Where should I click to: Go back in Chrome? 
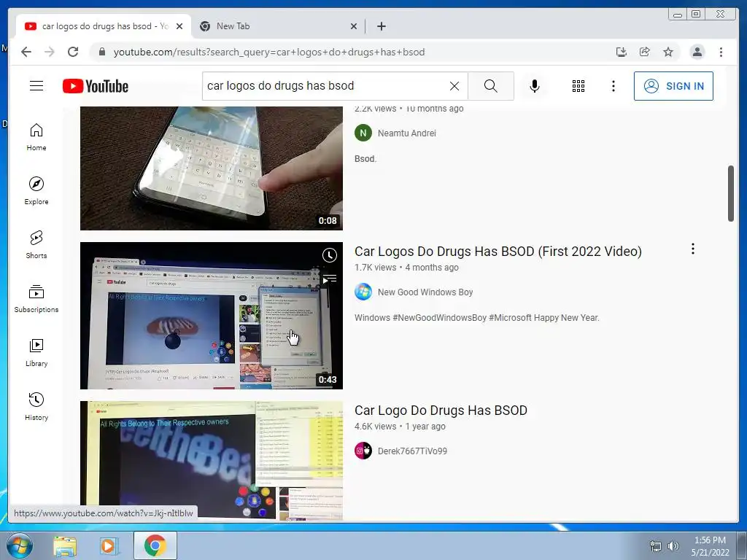tap(26, 52)
